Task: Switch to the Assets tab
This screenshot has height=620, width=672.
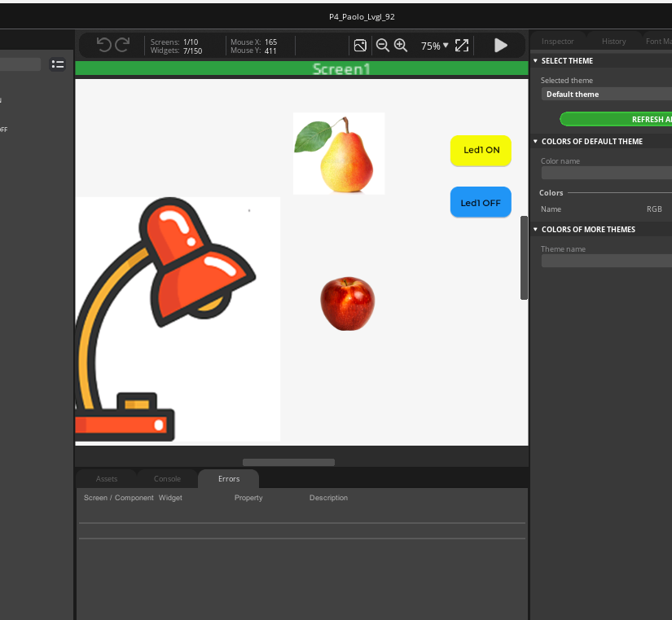Action: pyautogui.click(x=107, y=479)
